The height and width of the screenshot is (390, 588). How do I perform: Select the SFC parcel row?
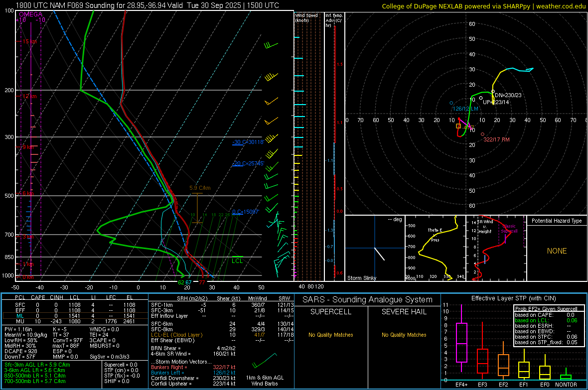[75, 305]
